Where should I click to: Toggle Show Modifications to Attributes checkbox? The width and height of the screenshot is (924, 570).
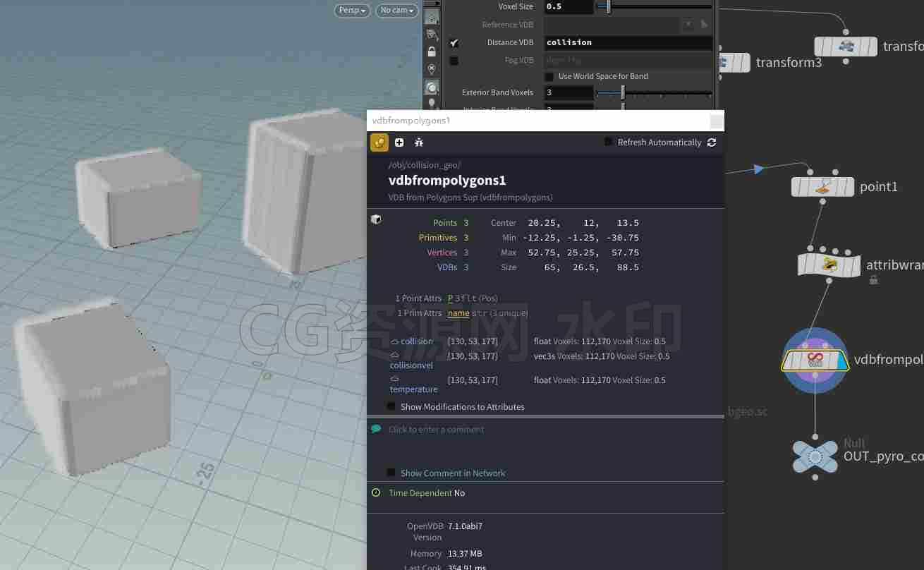[391, 407]
